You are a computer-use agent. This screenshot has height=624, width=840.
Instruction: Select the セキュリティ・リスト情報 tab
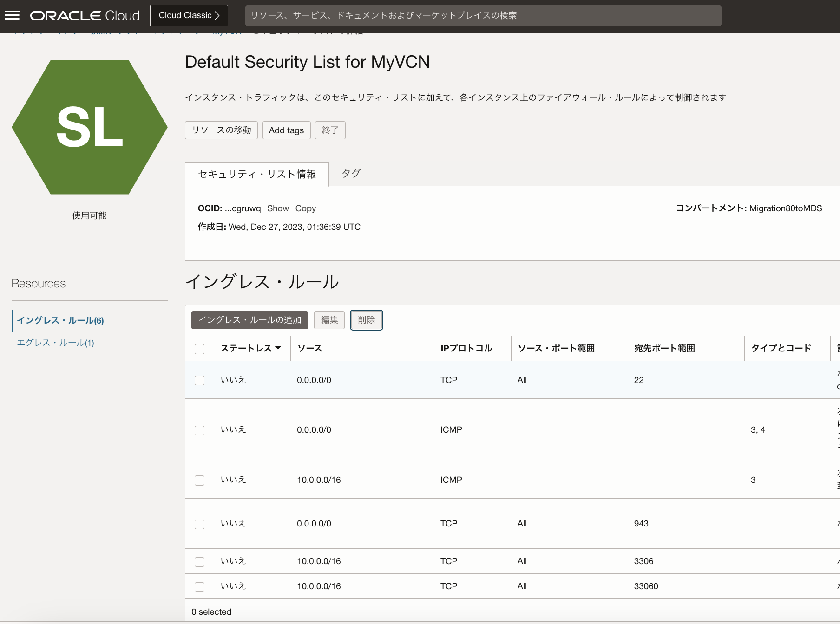[257, 174]
